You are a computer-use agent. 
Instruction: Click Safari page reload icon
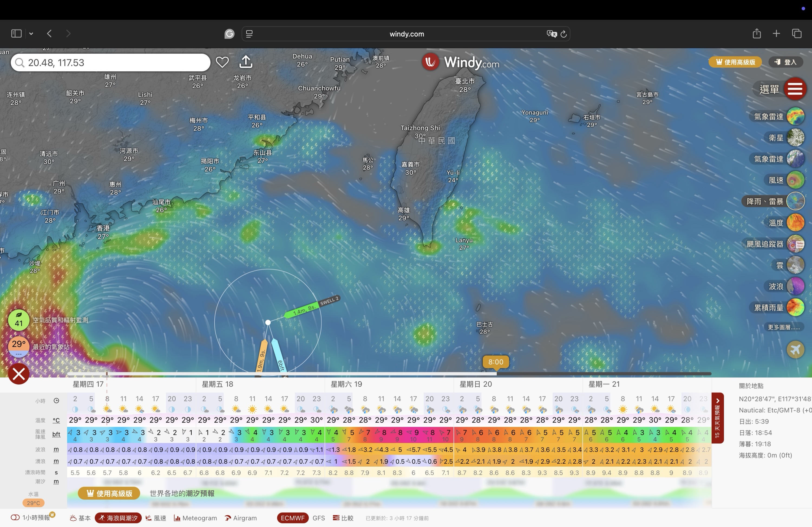564,34
